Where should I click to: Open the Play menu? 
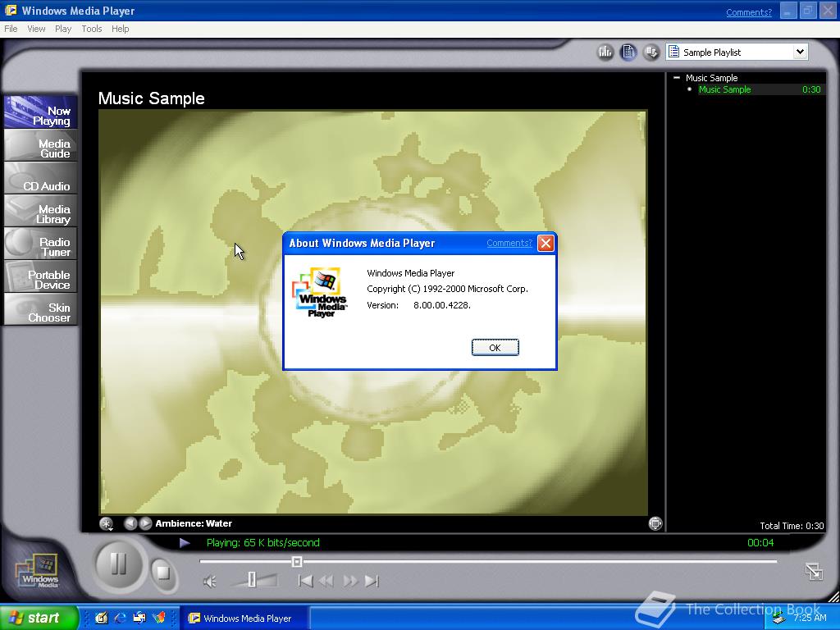coord(63,29)
